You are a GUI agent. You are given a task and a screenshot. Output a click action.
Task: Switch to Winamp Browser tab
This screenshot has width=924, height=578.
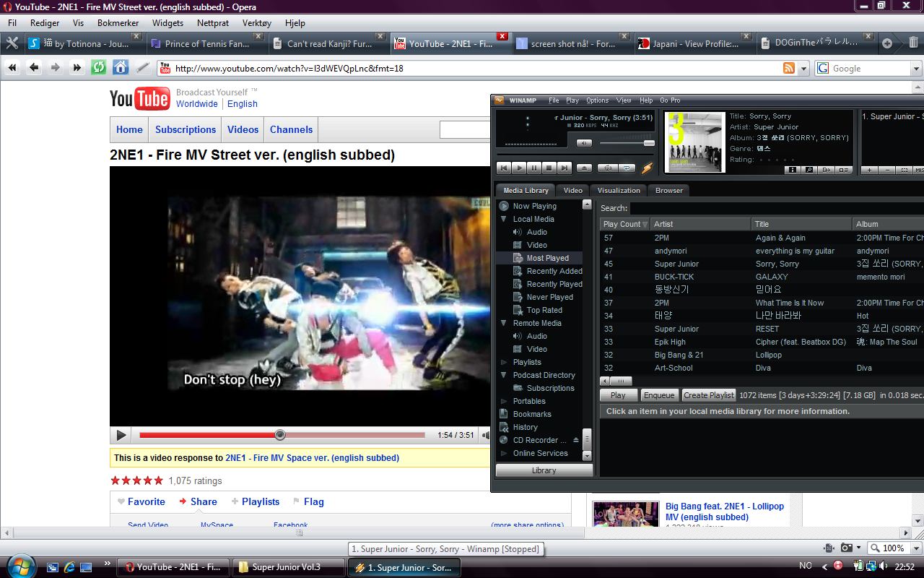pyautogui.click(x=669, y=190)
